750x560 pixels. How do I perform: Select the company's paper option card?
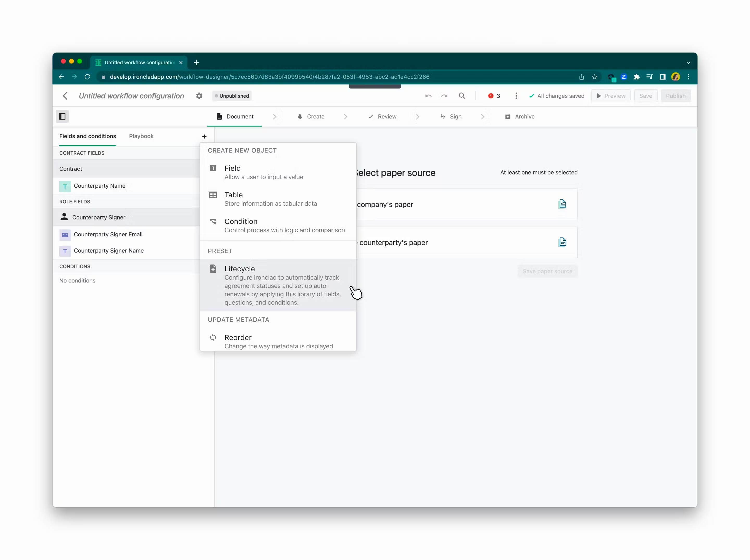point(467,204)
